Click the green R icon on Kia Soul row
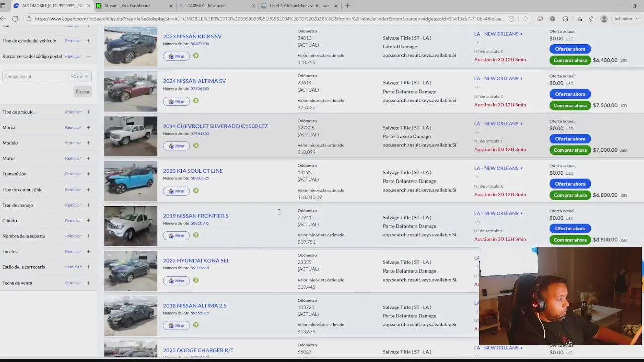The height and width of the screenshot is (362, 644). pos(196,191)
